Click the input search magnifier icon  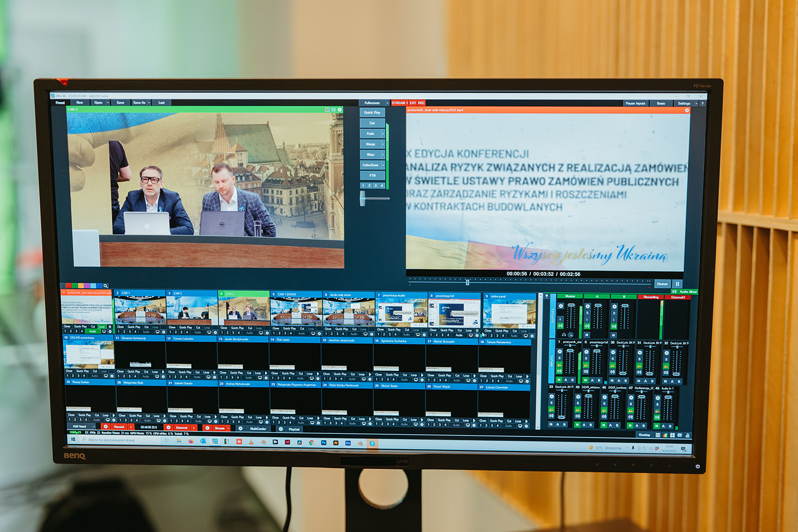click(105, 286)
